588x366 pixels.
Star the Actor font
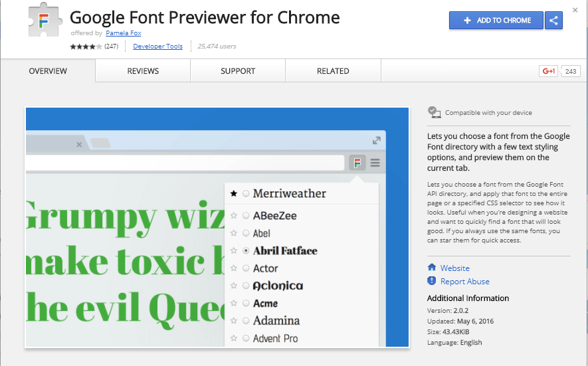click(x=234, y=268)
